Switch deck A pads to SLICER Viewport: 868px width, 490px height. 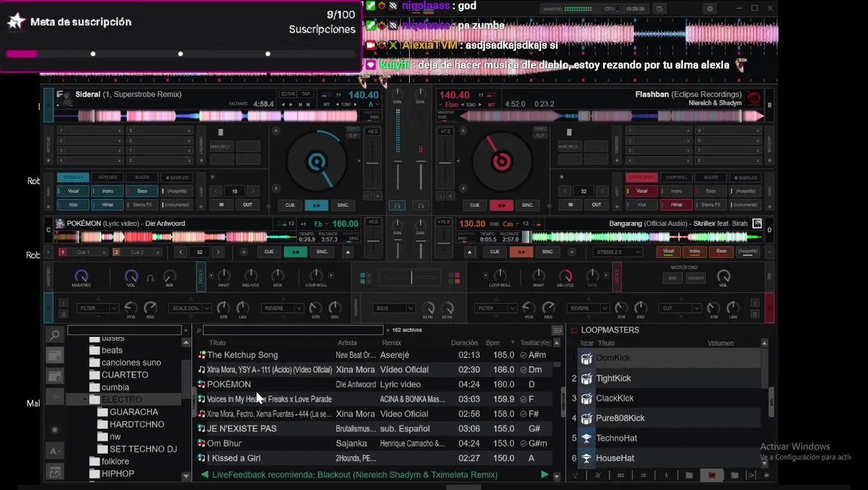(x=142, y=178)
